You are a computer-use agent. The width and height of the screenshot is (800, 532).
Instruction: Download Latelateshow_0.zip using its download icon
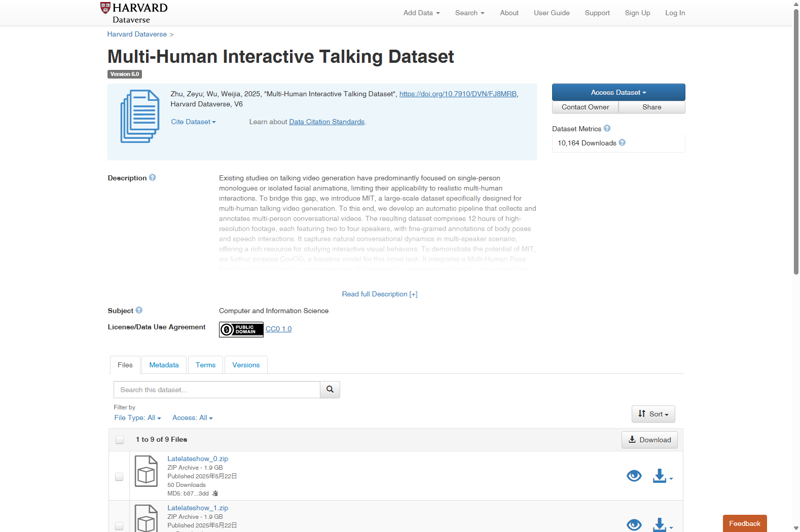pyautogui.click(x=662, y=476)
